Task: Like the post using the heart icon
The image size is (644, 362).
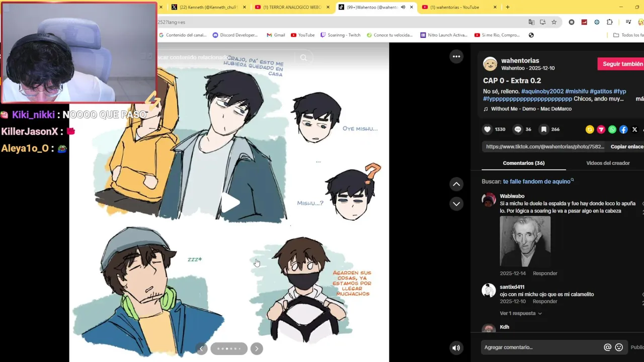Action: pos(487,129)
